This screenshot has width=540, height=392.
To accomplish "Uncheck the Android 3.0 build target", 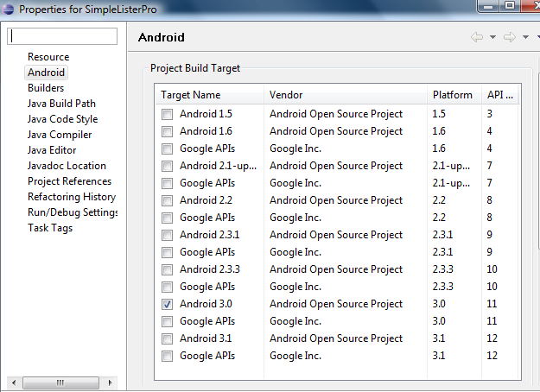I will point(167,304).
